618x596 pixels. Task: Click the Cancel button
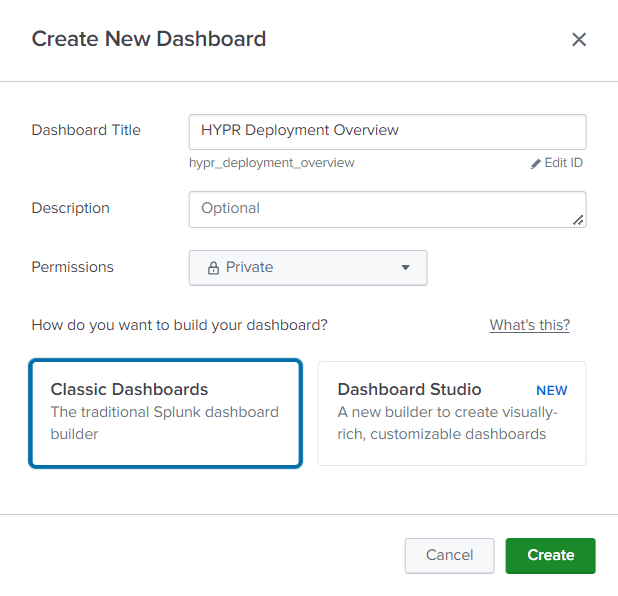[449, 555]
